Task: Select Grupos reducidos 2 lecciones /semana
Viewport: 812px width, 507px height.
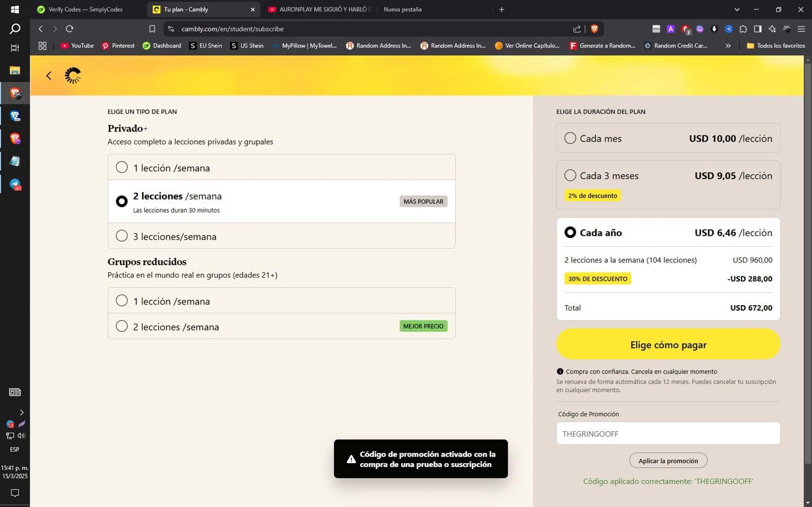Action: point(281,326)
